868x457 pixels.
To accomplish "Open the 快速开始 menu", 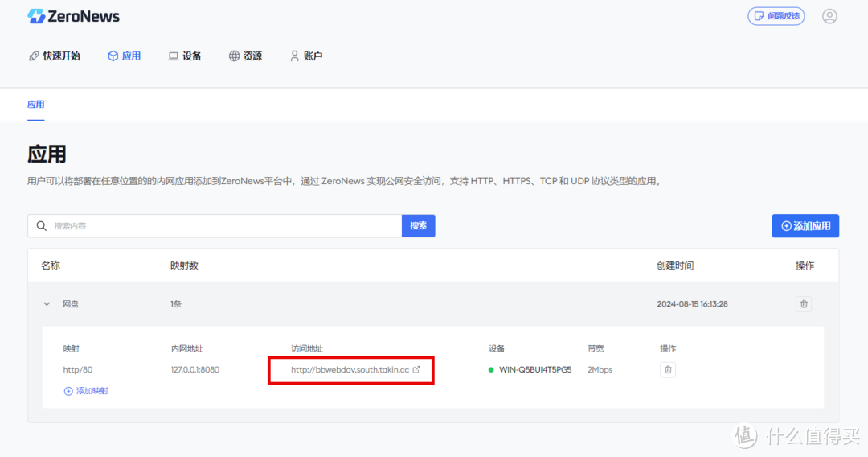I will click(55, 56).
